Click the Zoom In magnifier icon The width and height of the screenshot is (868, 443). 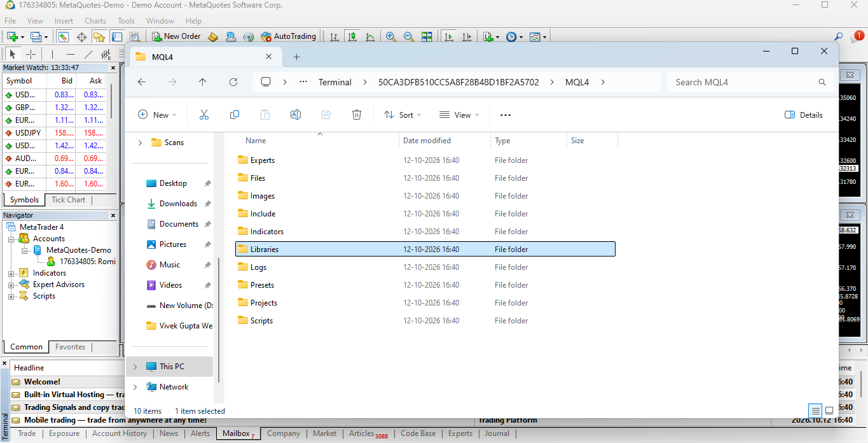pos(391,37)
